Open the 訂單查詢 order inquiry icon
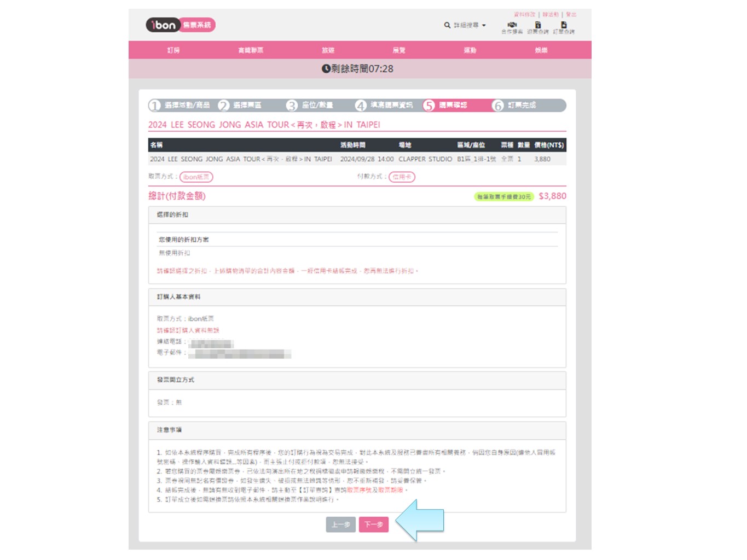 coord(563,25)
